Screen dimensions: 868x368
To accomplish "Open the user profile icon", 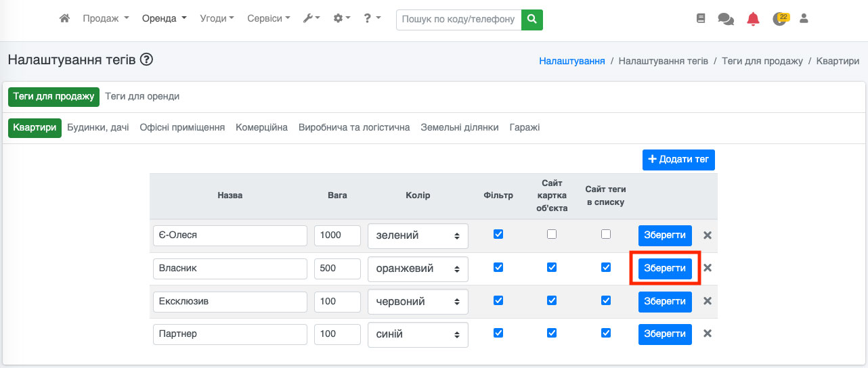I will point(804,19).
